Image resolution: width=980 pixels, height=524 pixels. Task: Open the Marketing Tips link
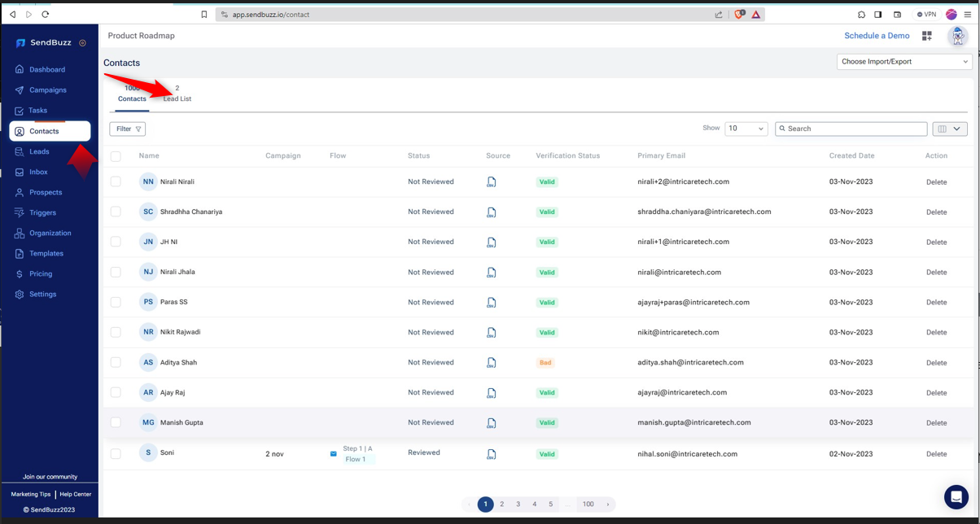click(x=31, y=494)
